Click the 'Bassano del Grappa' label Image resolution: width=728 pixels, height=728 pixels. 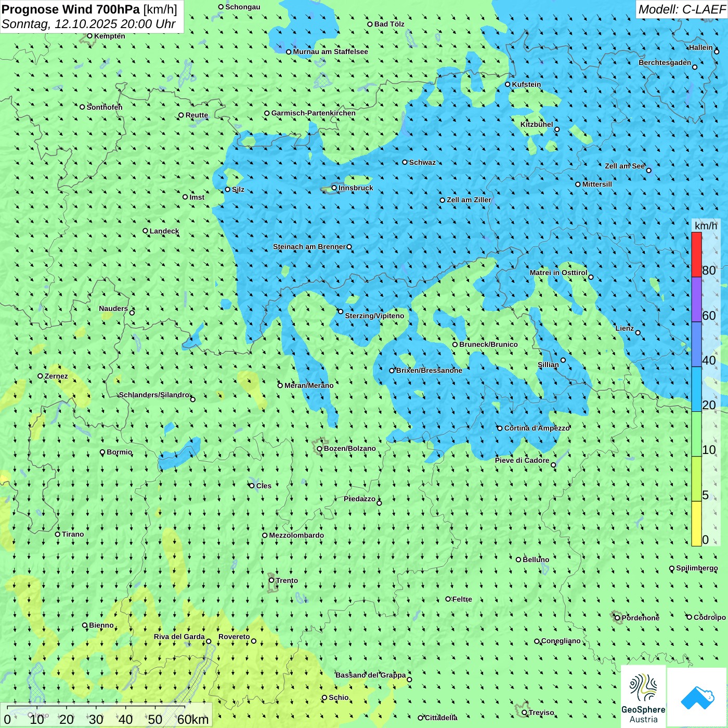pyautogui.click(x=371, y=675)
